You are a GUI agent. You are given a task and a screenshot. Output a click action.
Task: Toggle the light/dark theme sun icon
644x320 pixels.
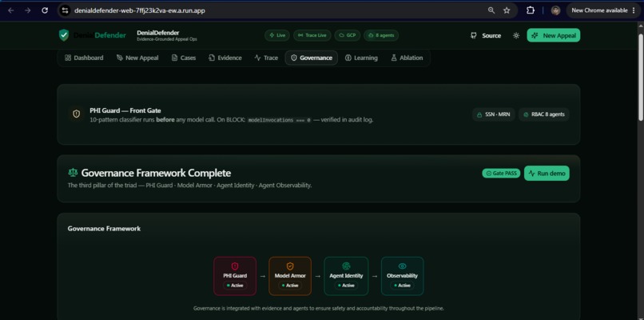[x=516, y=35]
